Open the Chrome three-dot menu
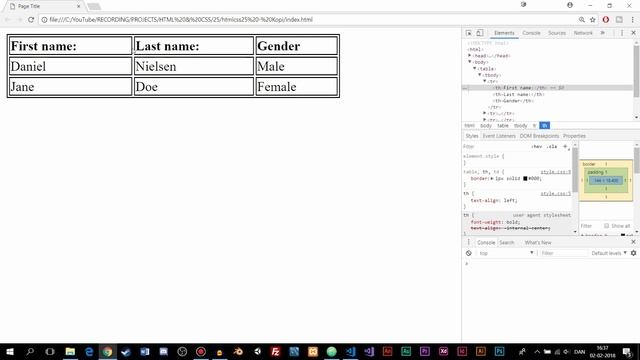The image size is (640, 360). click(x=632, y=19)
